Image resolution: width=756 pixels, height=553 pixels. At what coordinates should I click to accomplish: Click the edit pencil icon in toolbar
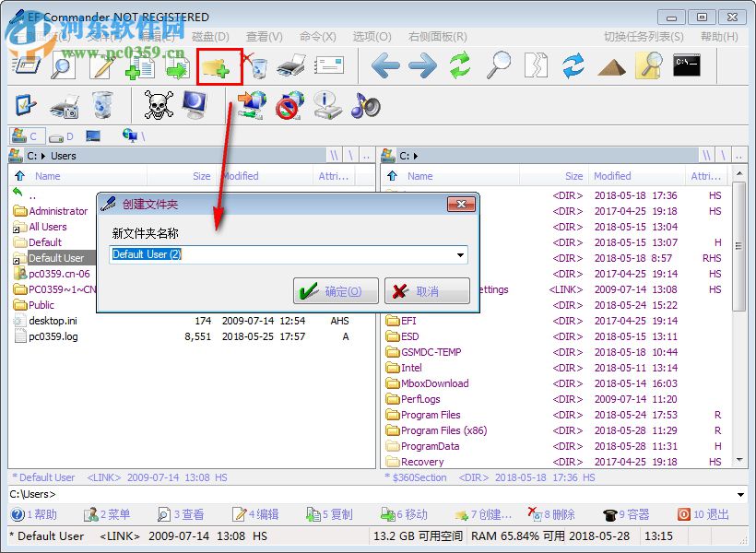[101, 65]
